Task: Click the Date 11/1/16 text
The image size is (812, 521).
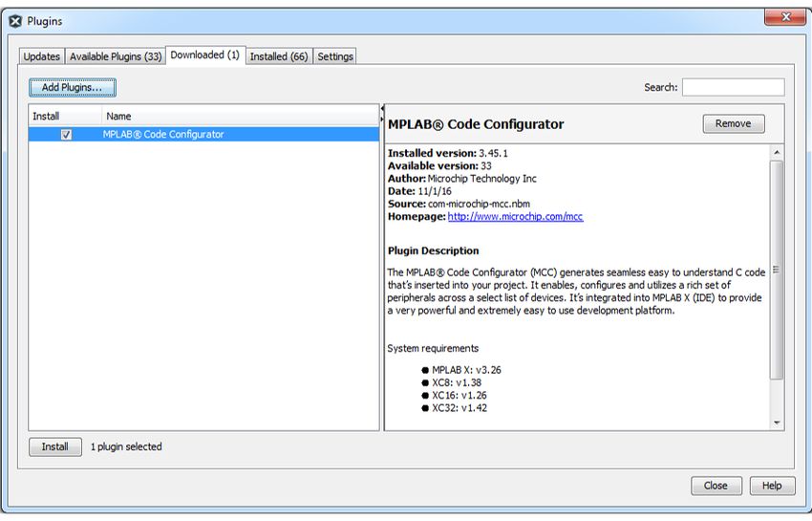Action: [x=419, y=191]
